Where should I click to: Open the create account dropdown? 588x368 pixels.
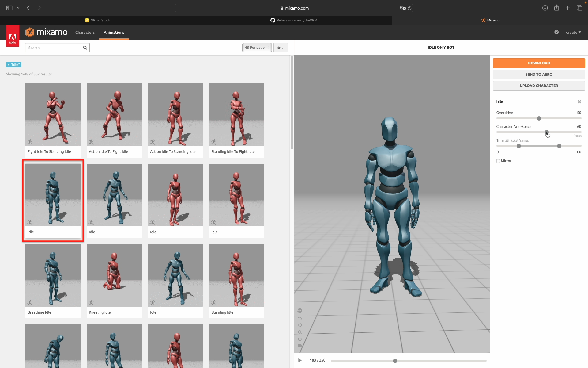(573, 32)
